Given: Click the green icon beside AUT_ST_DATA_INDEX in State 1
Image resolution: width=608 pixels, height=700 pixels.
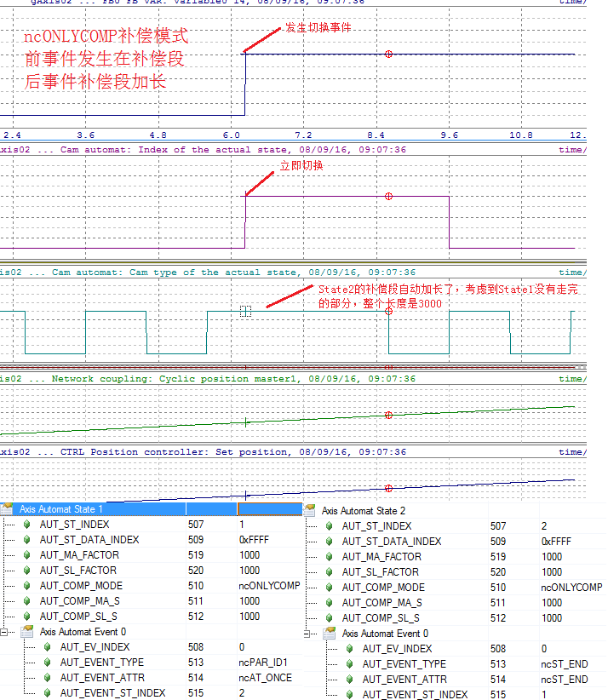Looking at the screenshot, I should click(x=26, y=540).
